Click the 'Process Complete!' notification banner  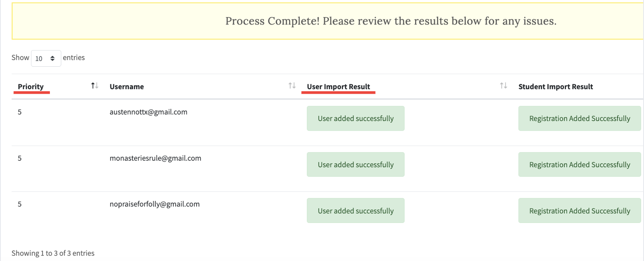point(390,21)
